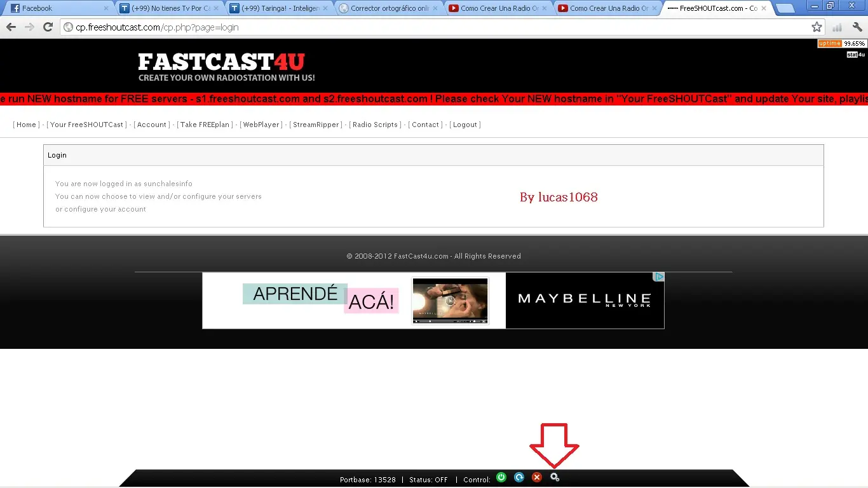Play the Maybelline video thumbnail in the ad
Screen dimensions: 868x488
(450, 301)
